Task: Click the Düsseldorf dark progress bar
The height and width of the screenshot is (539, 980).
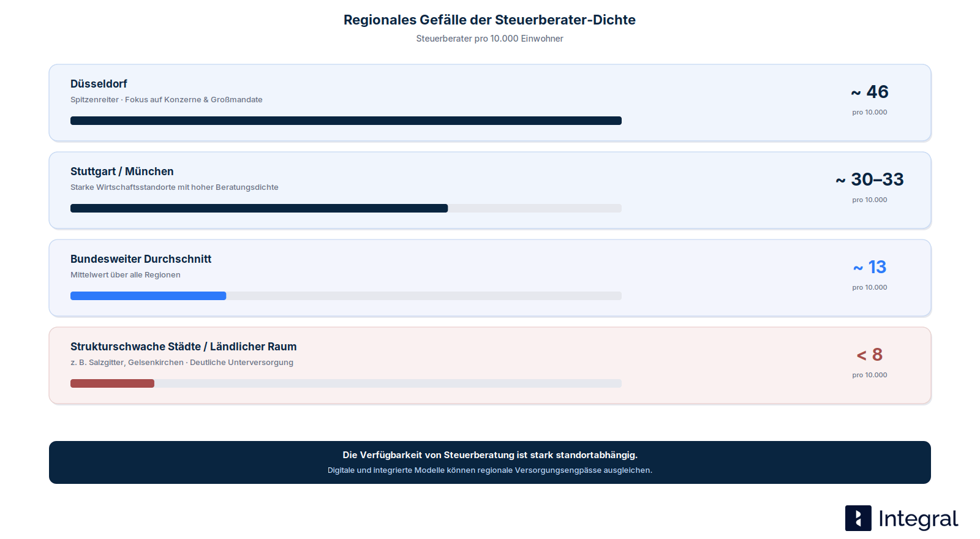Action: pyautogui.click(x=346, y=121)
